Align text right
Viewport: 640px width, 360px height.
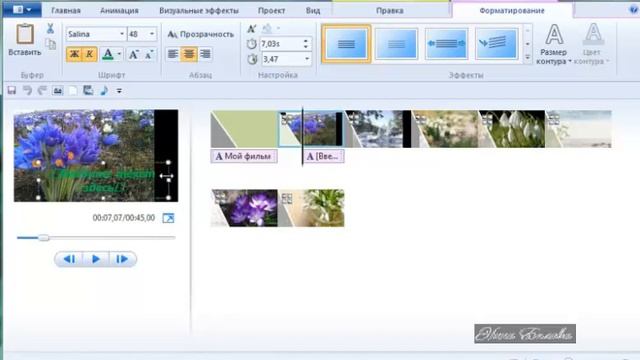click(x=205, y=53)
